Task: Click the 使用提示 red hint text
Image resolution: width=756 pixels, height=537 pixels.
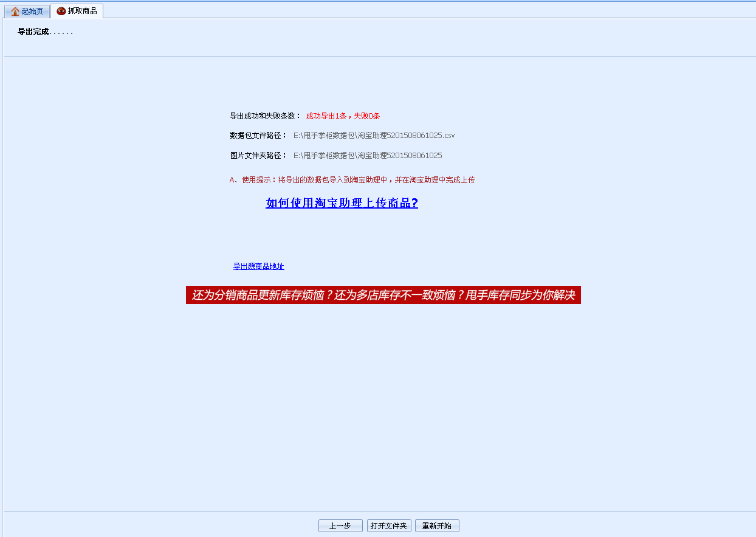Action: [352, 180]
